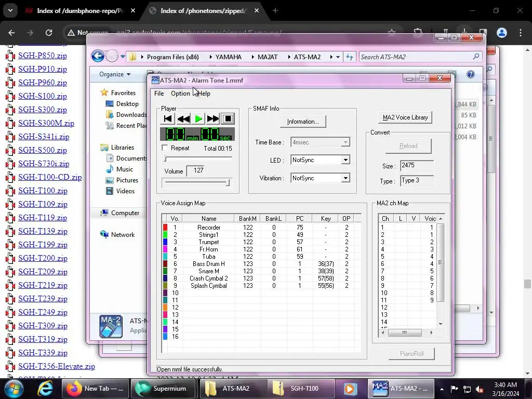Select the Tuba voice row
This screenshot has width=532, height=399.
(x=261, y=257)
